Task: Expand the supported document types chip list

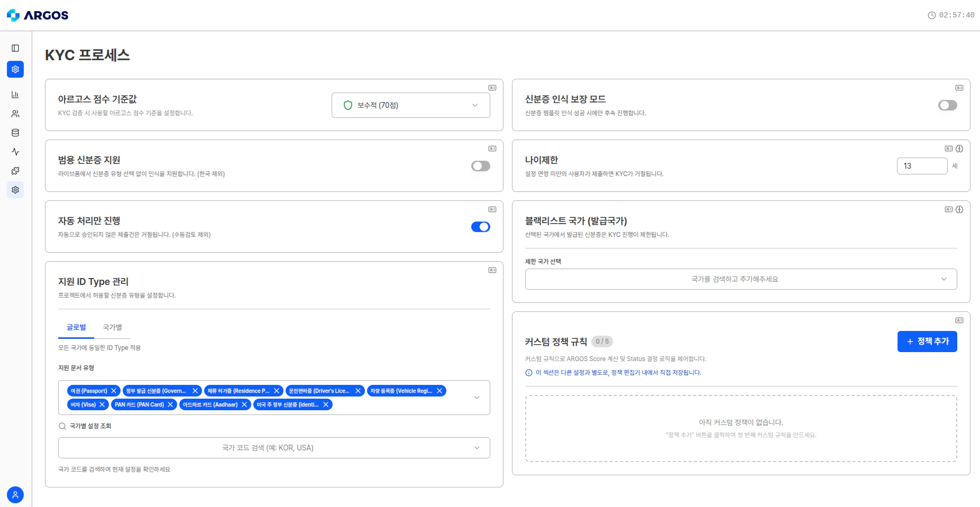Action: coord(477,397)
